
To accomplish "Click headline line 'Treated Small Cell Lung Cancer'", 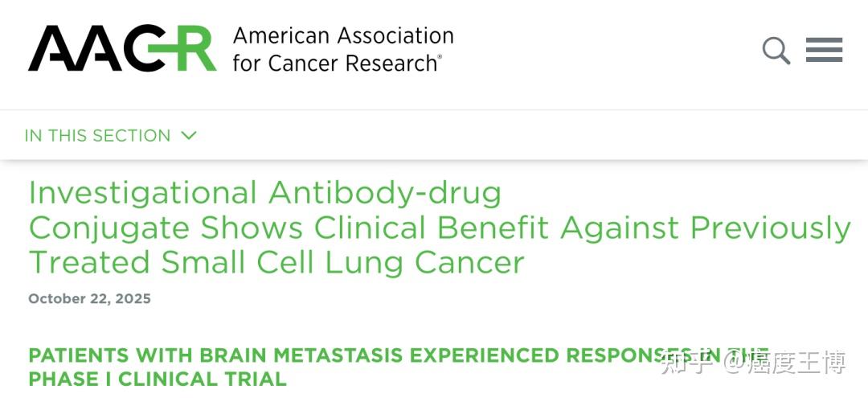I will (x=276, y=263).
